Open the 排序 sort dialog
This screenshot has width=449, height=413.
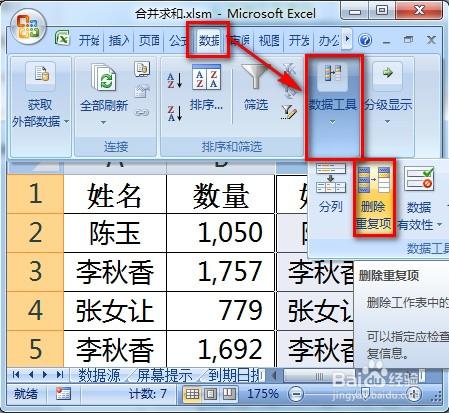206,88
